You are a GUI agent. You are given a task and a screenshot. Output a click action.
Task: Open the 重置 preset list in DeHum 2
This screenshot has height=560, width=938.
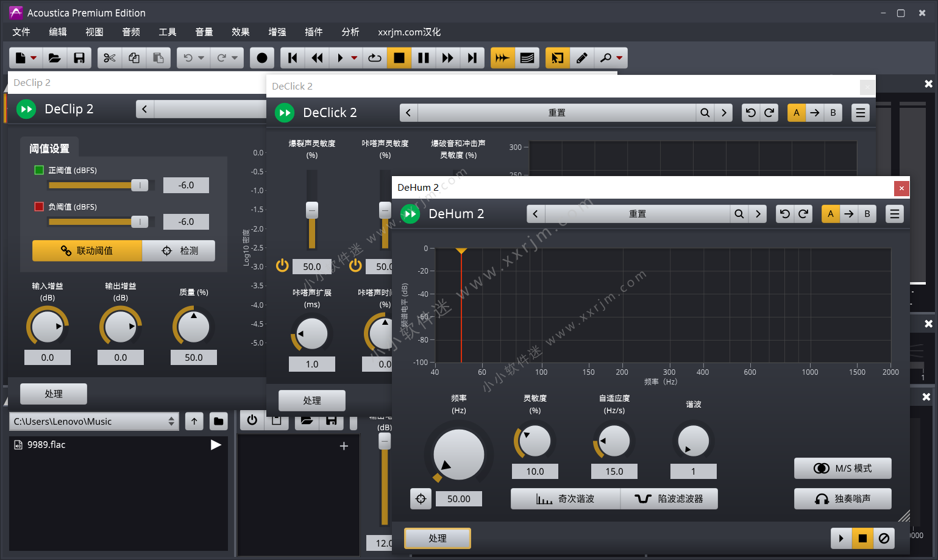pyautogui.click(x=638, y=214)
